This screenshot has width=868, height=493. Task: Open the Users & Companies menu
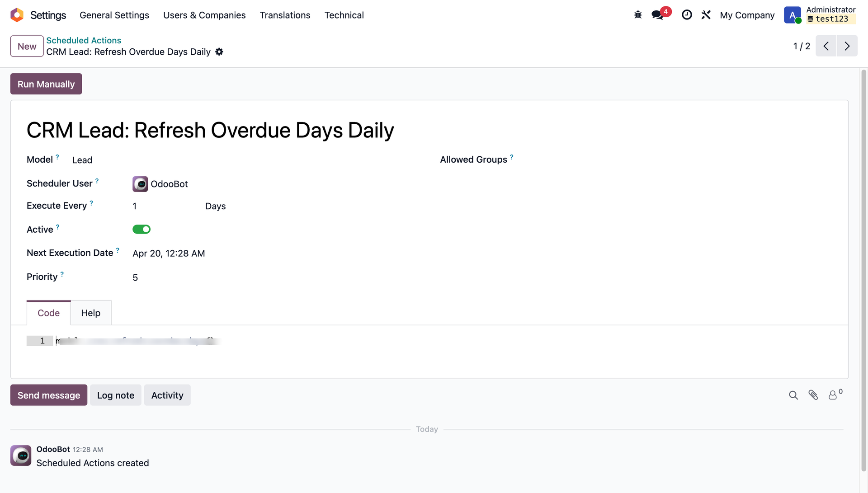click(204, 15)
